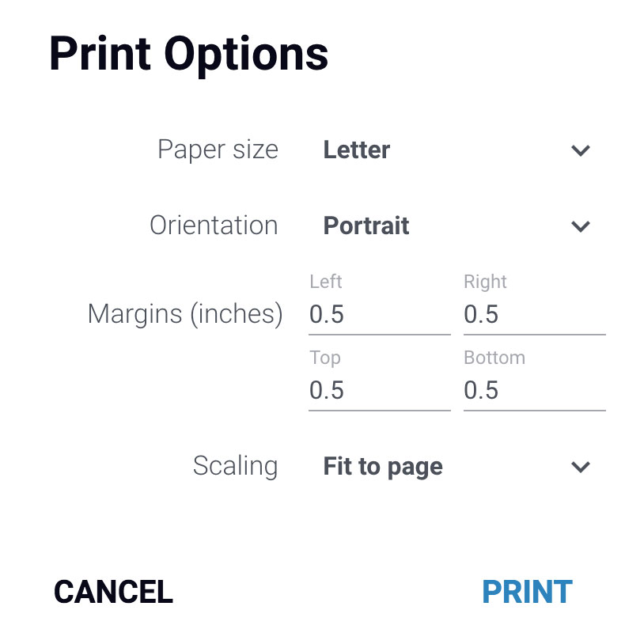This screenshot has width=644, height=644.
Task: Click the Scaling label
Action: 235,467
